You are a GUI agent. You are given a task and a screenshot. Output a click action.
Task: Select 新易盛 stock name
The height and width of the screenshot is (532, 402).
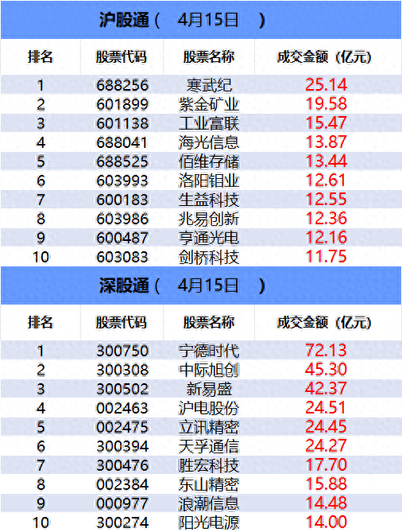pos(209,389)
